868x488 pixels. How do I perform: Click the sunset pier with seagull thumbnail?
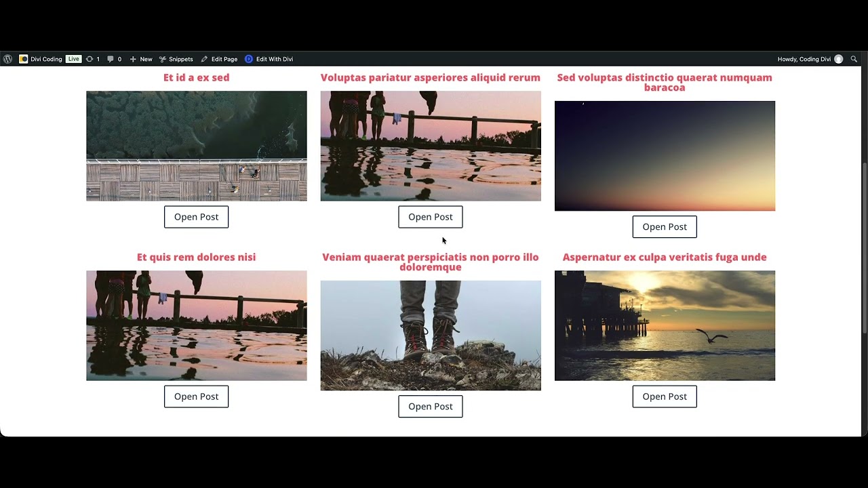click(665, 325)
